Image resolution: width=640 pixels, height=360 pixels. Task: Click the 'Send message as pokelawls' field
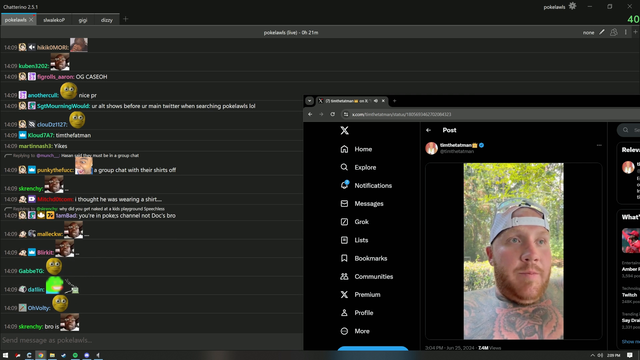[x=151, y=340]
